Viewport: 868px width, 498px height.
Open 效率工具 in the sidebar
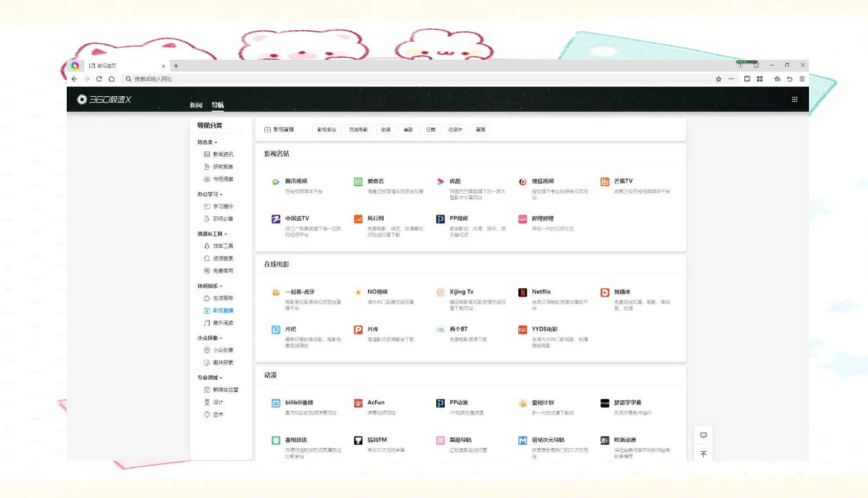click(218, 246)
